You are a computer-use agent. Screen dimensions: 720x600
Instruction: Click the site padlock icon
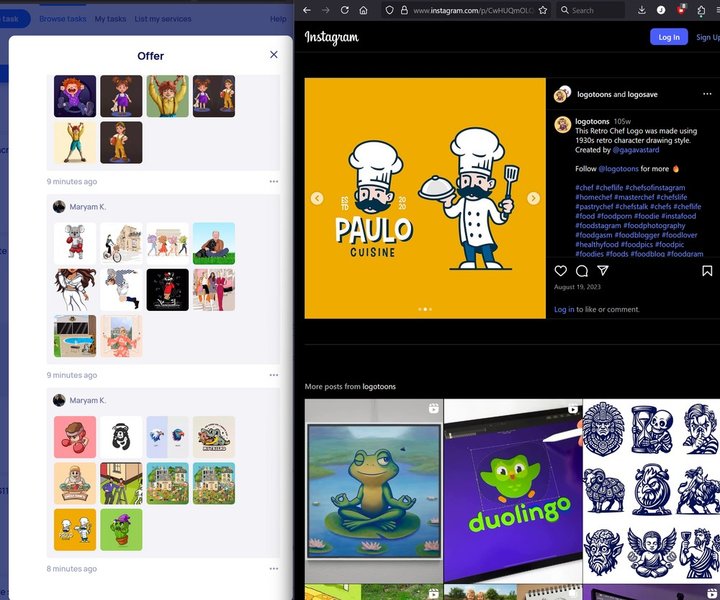tap(404, 10)
